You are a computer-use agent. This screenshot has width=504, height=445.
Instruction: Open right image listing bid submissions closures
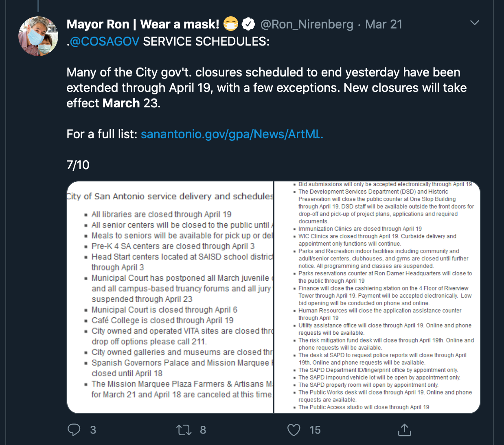point(377,297)
